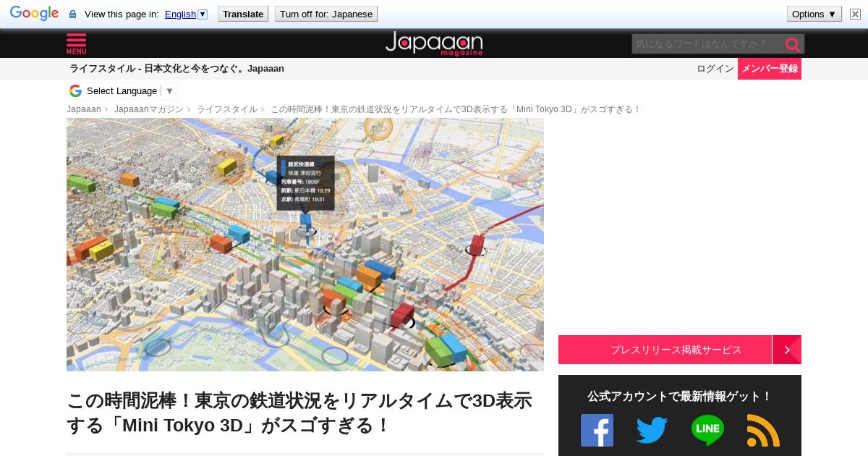The height and width of the screenshot is (456, 868).
Task: Click the メンバー登録 button
Action: [x=770, y=69]
